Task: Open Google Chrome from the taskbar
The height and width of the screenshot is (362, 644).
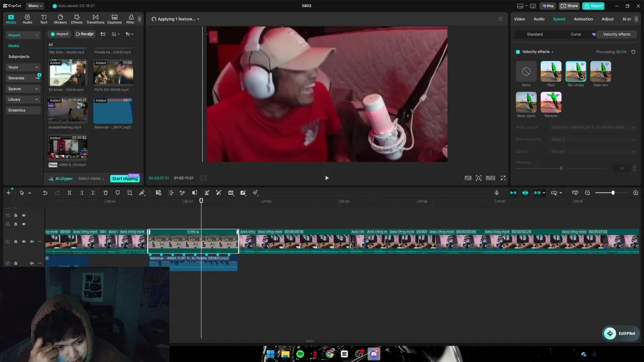Action: pos(330,354)
